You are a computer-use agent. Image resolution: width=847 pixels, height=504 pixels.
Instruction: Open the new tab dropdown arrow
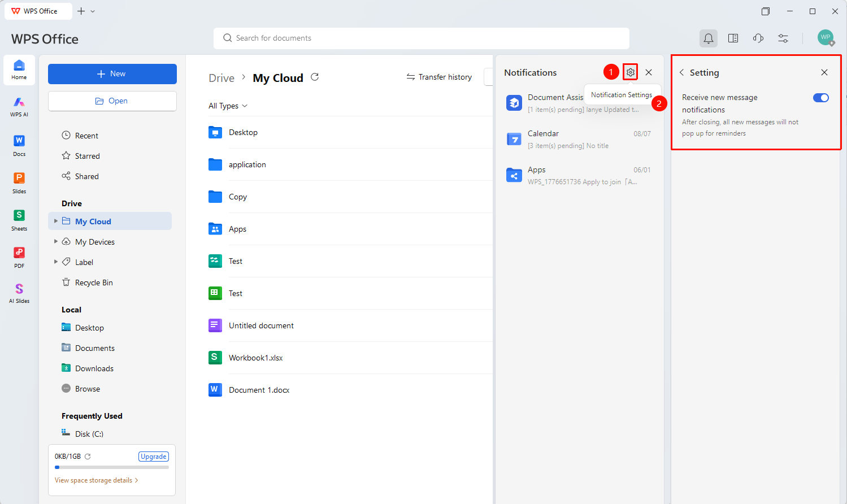(x=93, y=11)
